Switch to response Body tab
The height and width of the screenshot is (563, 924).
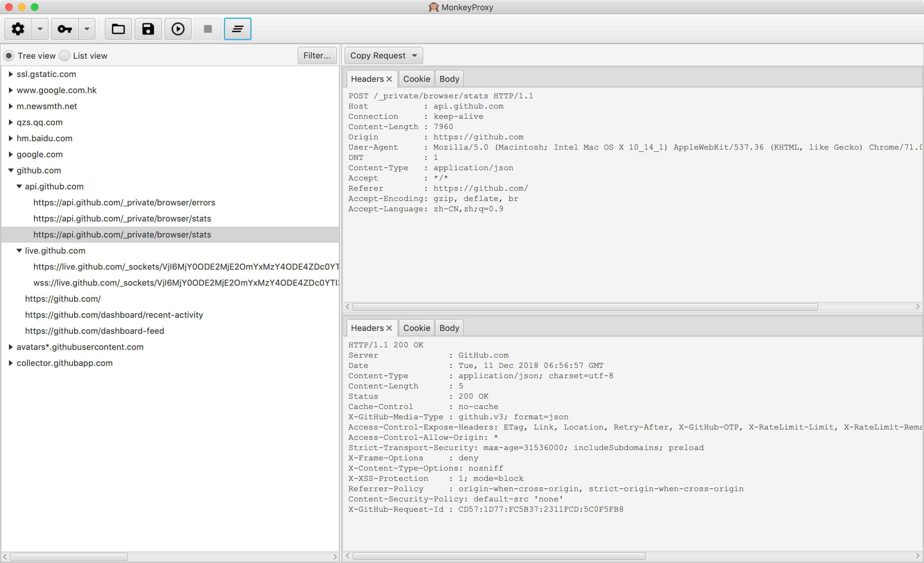449,328
